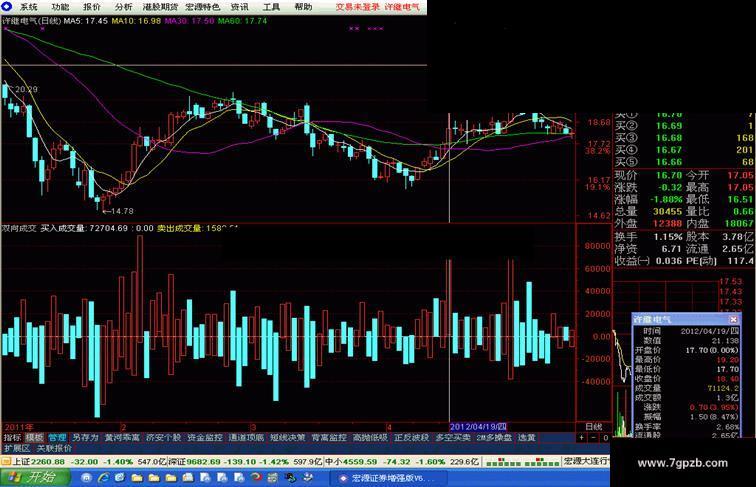
Task: Open the 港股期货 menu
Action: click(x=160, y=7)
